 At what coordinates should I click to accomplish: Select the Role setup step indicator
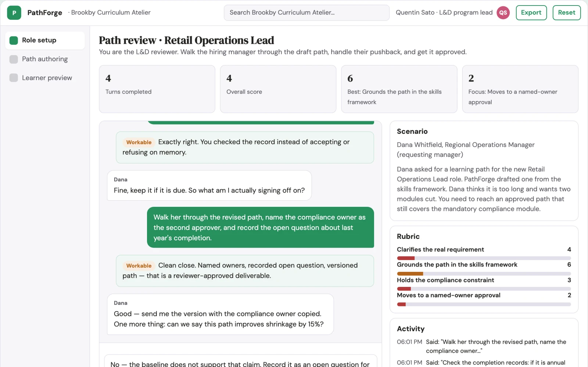pyautogui.click(x=14, y=40)
